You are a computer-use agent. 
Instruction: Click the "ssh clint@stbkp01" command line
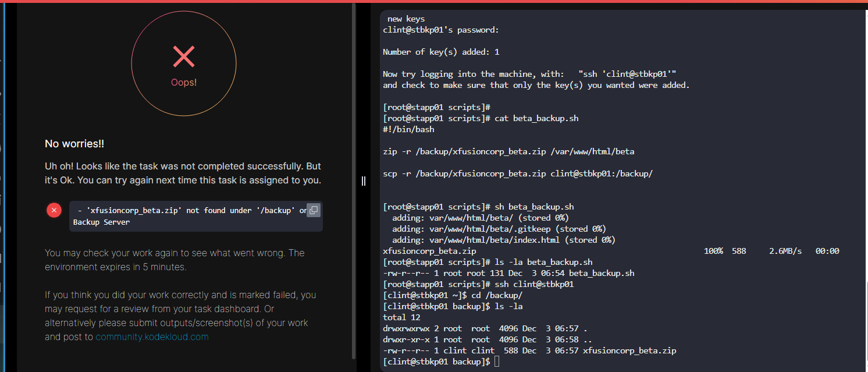coord(534,284)
